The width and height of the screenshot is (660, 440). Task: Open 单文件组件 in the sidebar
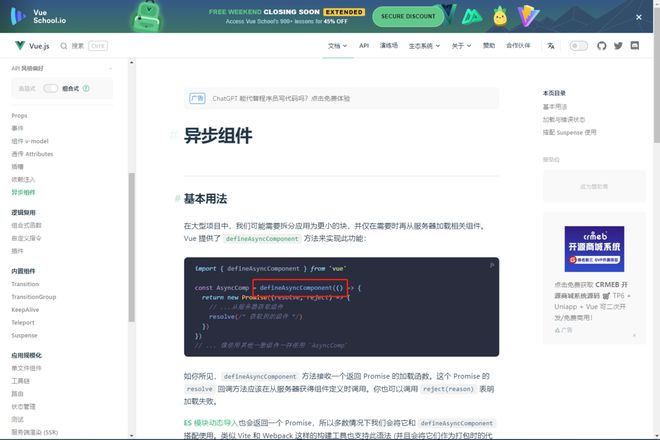pyautogui.click(x=26, y=368)
